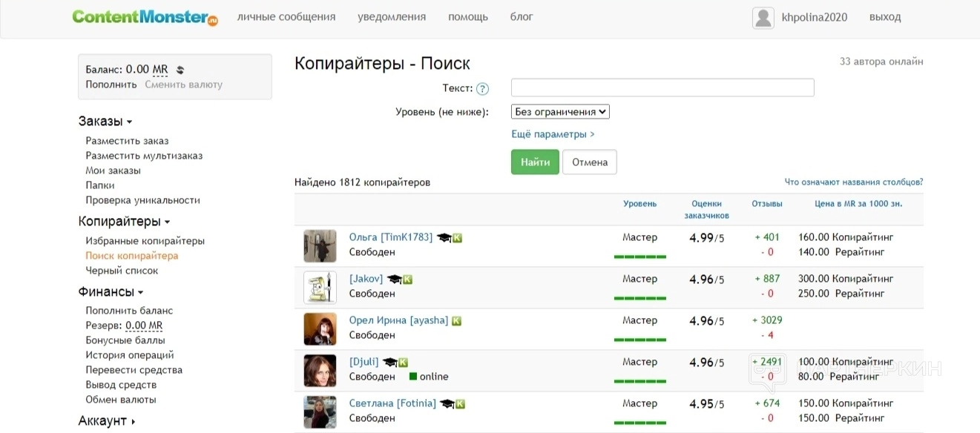This screenshot has width=980, height=433.
Task: Collapse the Финансы sidebar section
Action: pos(111,292)
